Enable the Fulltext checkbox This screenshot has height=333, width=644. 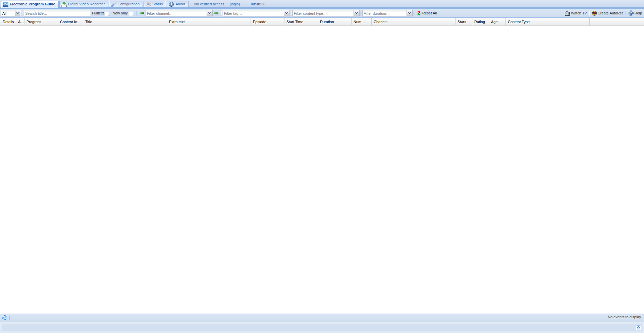tap(107, 14)
